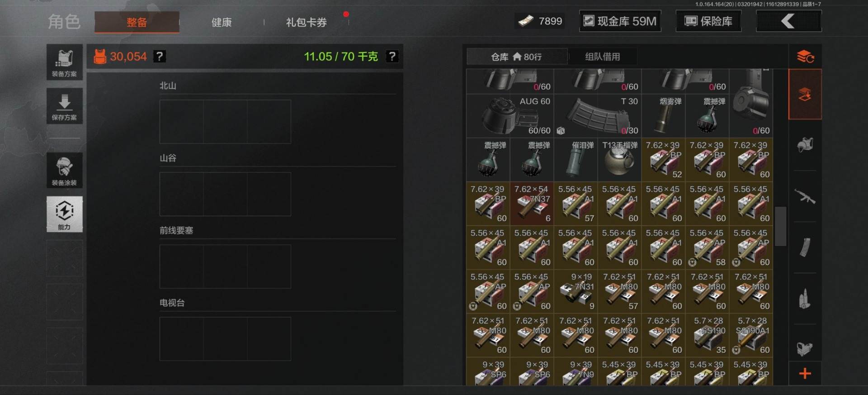Click the auto-sort stack icon at top

[805, 57]
